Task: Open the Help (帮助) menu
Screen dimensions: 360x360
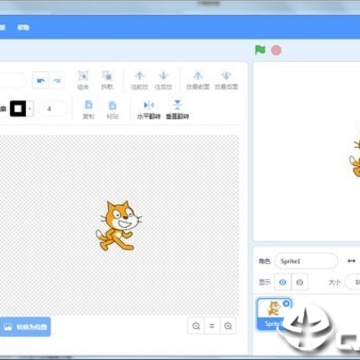Action: pos(23,27)
